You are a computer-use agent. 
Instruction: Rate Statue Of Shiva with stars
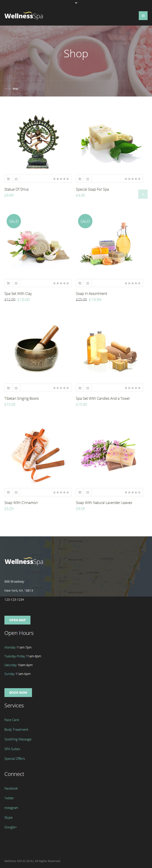point(61,179)
